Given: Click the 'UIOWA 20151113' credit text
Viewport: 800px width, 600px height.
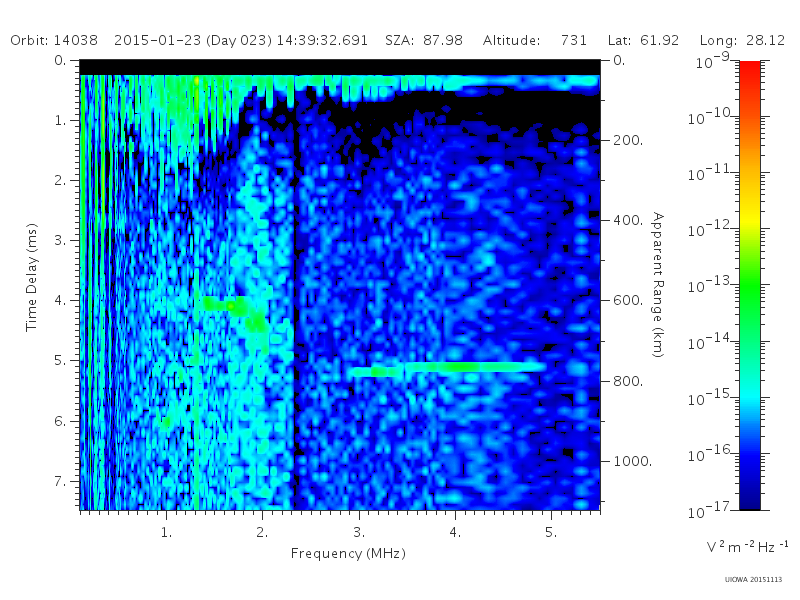Looking at the screenshot, I should tap(753, 579).
